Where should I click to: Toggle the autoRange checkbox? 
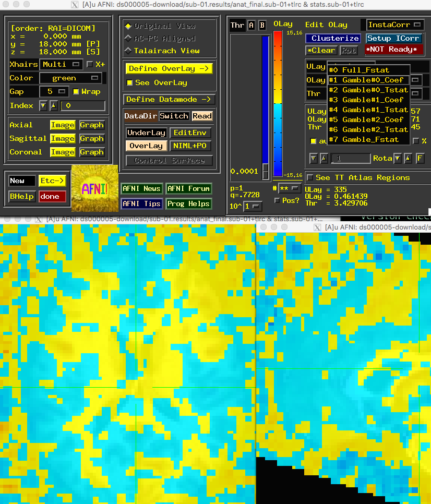pyautogui.click(x=313, y=141)
